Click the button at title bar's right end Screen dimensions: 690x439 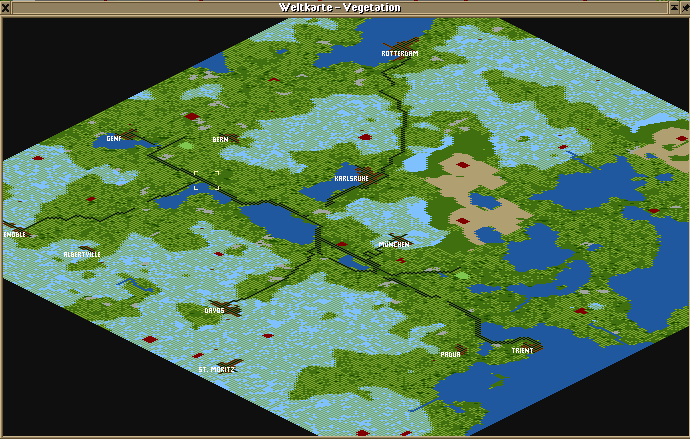(682, 7)
